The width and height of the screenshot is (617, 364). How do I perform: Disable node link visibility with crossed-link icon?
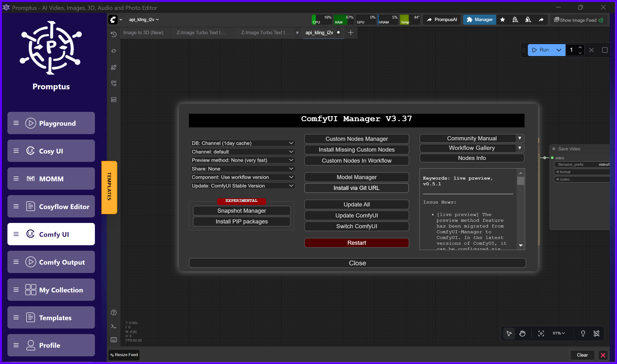coord(597,333)
